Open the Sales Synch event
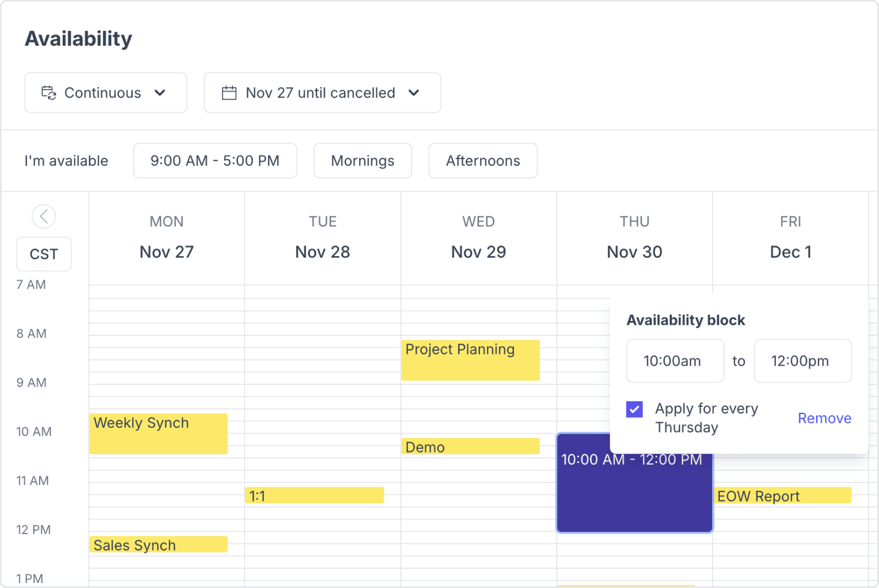Screen dimensions: 879x588 pyautogui.click(x=159, y=545)
